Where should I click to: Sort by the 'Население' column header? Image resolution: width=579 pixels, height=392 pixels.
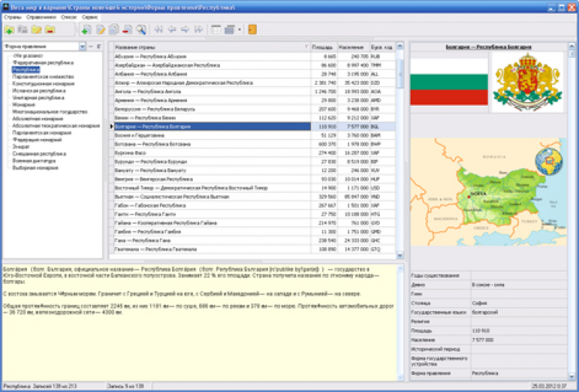pyautogui.click(x=351, y=47)
